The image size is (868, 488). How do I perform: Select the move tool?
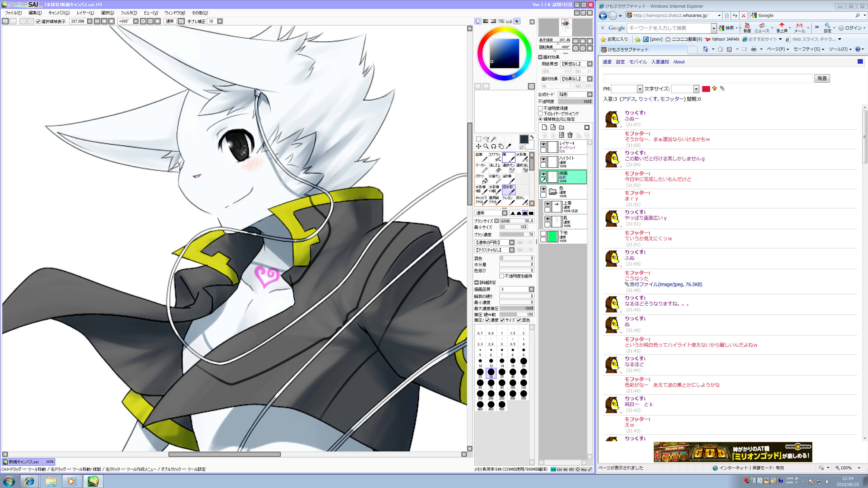pos(478,146)
